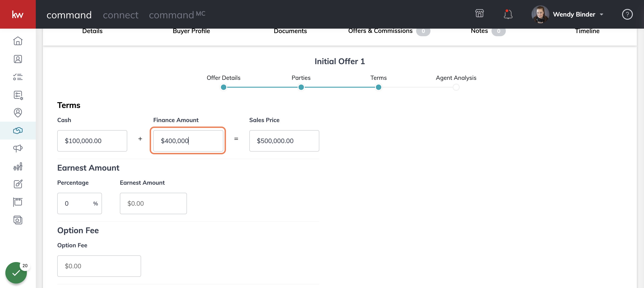Open the Tasks checklist icon in sidebar
644x288 pixels.
coord(18,77)
